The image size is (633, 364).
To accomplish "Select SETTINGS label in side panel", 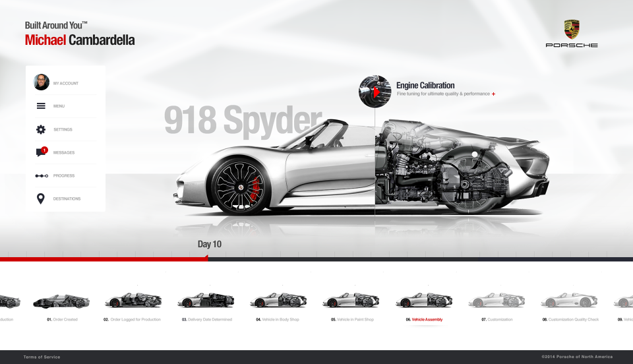I will [x=63, y=129].
